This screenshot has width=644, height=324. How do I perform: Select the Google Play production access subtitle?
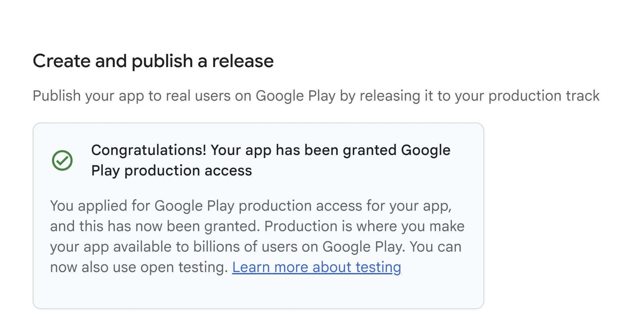(172, 170)
